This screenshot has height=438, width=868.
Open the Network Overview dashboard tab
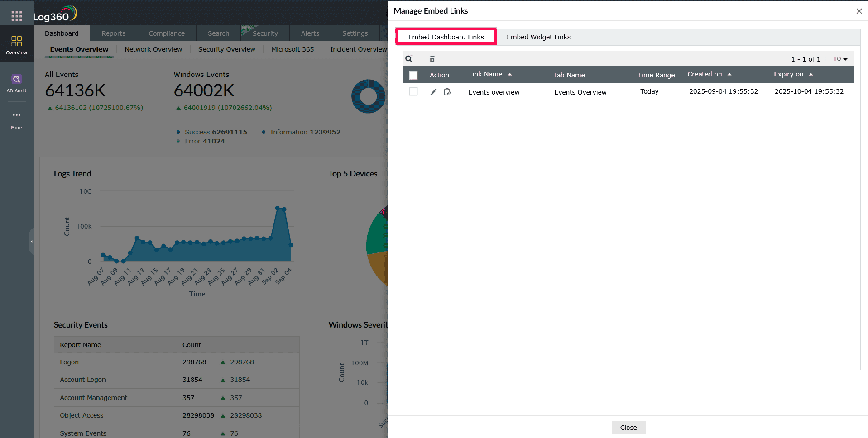pyautogui.click(x=153, y=49)
